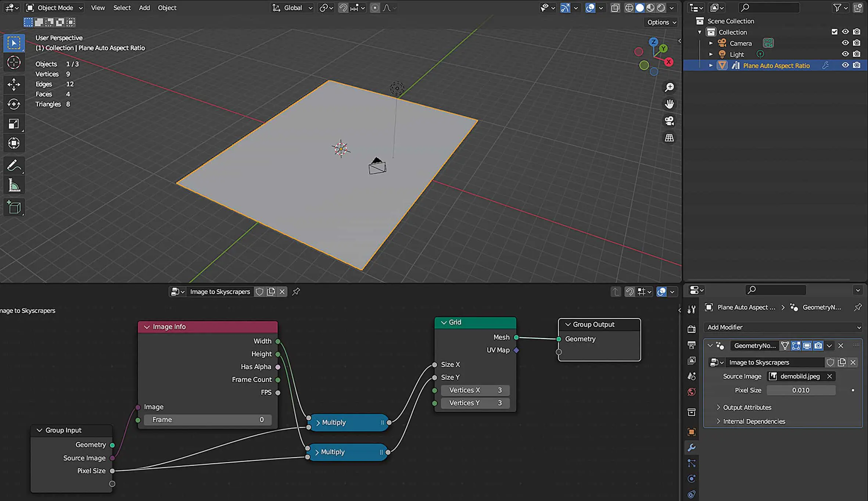Click the Add Cube tool
Image resolution: width=868 pixels, height=501 pixels.
pos(14,207)
